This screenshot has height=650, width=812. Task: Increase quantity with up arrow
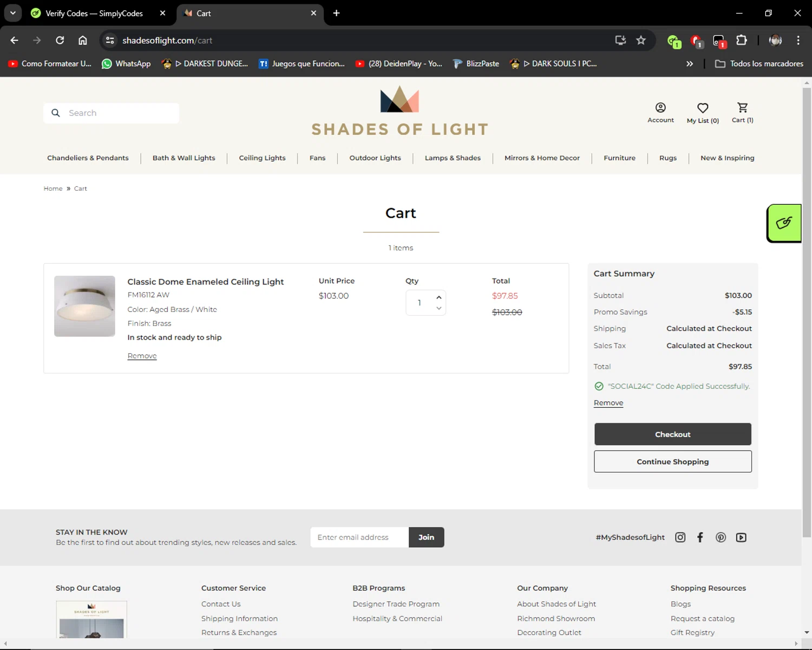(438, 297)
